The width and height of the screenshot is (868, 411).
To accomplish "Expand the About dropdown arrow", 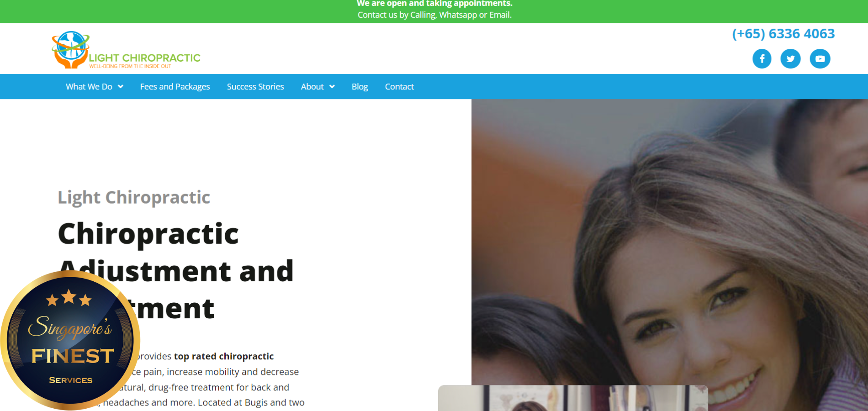I will 332,87.
